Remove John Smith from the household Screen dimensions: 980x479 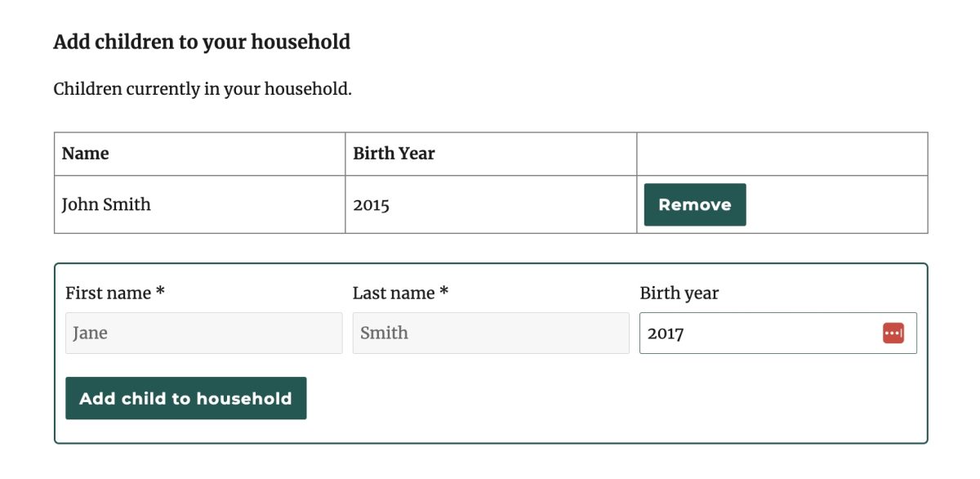(694, 204)
